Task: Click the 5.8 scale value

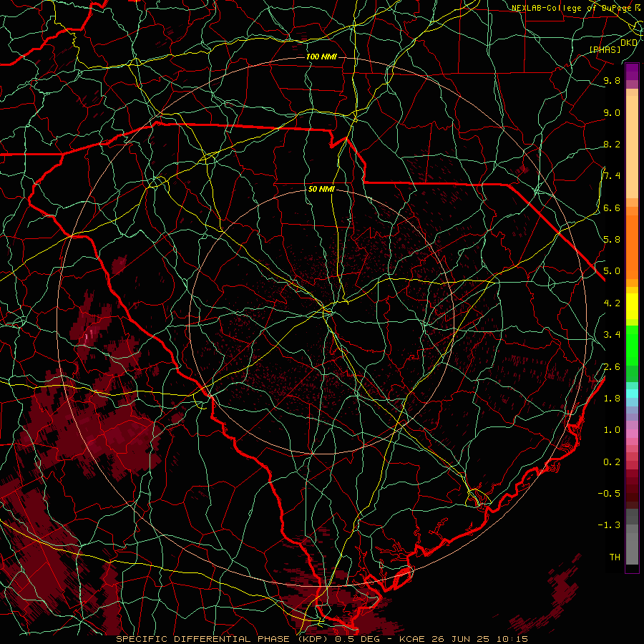Action: pyautogui.click(x=612, y=240)
